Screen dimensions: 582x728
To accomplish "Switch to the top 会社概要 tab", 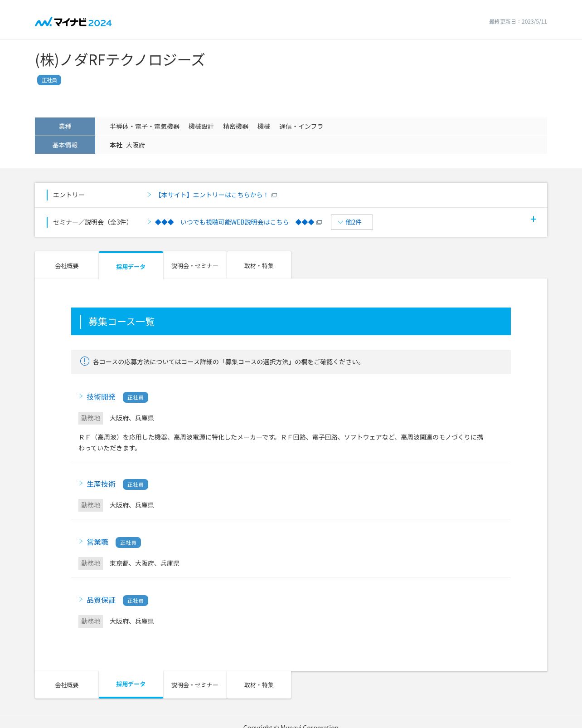I will [x=67, y=265].
